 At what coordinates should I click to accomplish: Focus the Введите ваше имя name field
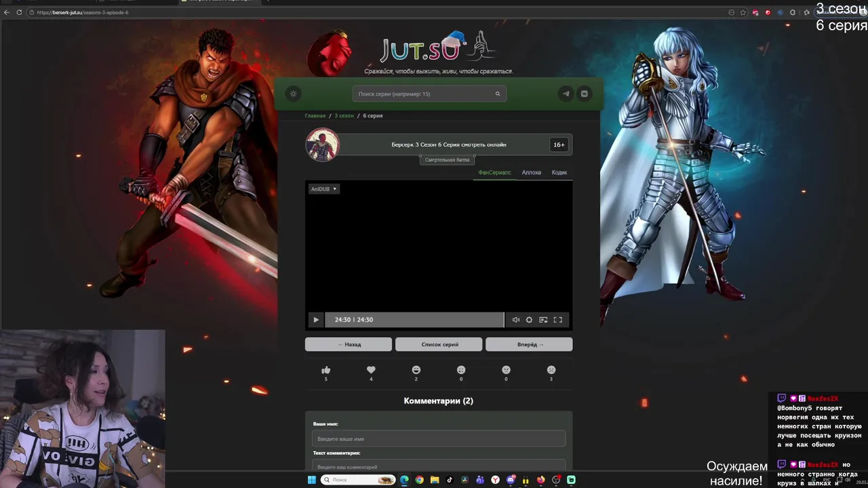pyautogui.click(x=439, y=439)
